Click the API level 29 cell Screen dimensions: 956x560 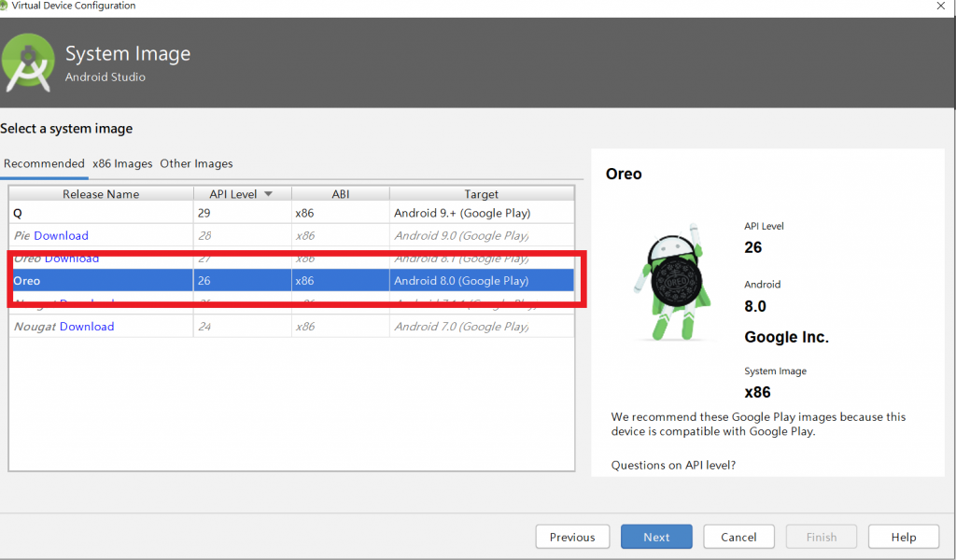(x=242, y=214)
